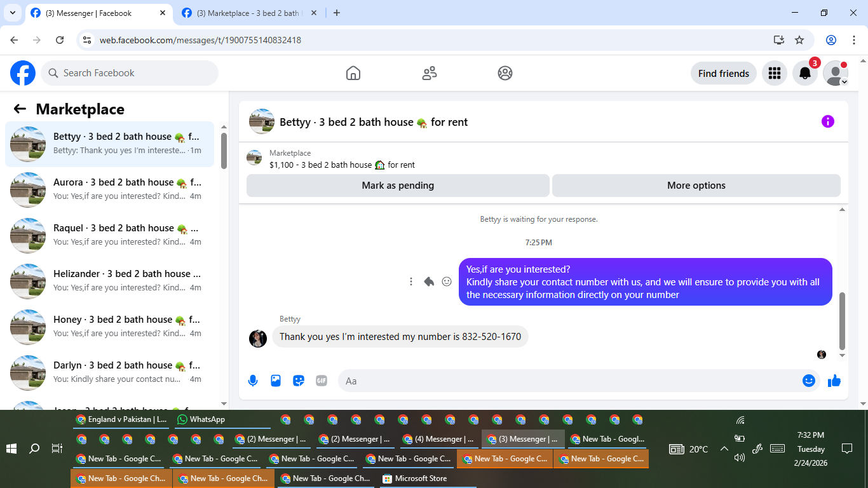Viewport: 868px width, 488px height.
Task: Open Windows notification center icon
Action: [846, 449]
